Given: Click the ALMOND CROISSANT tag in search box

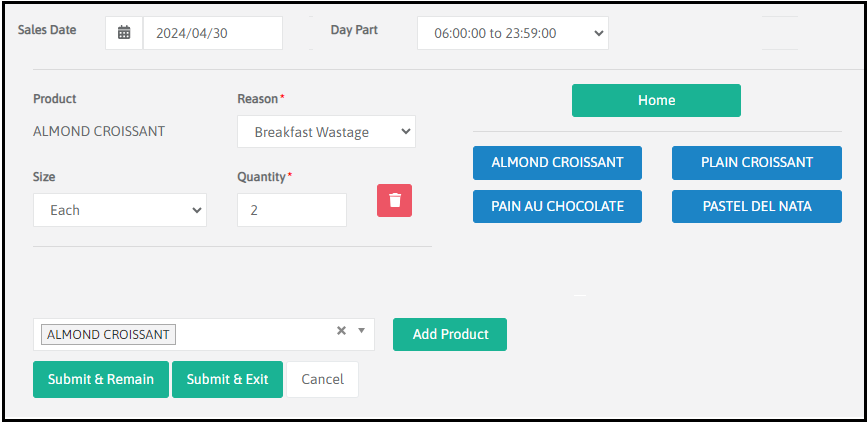Looking at the screenshot, I should coord(108,334).
